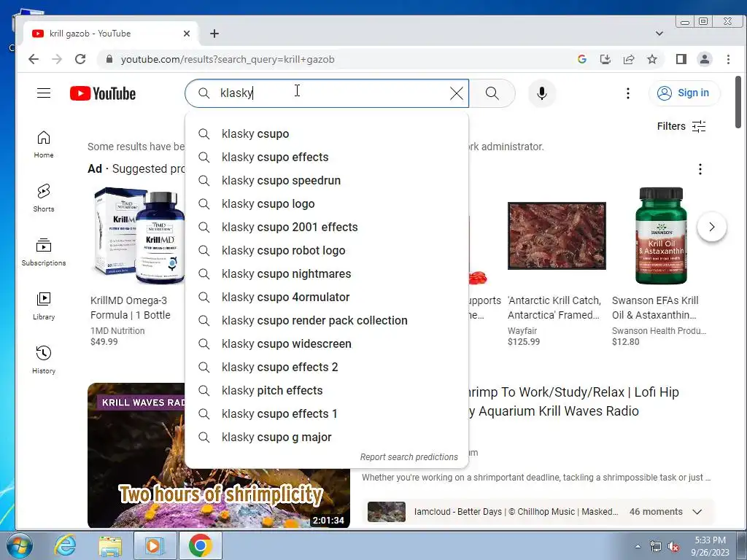Go back using the browser back arrow

34,59
